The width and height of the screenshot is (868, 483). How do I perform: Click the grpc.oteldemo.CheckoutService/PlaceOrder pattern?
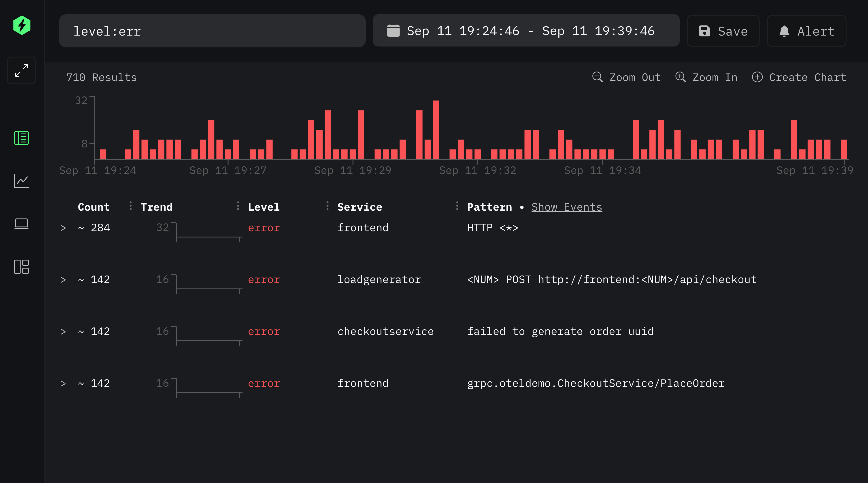pyautogui.click(x=596, y=383)
